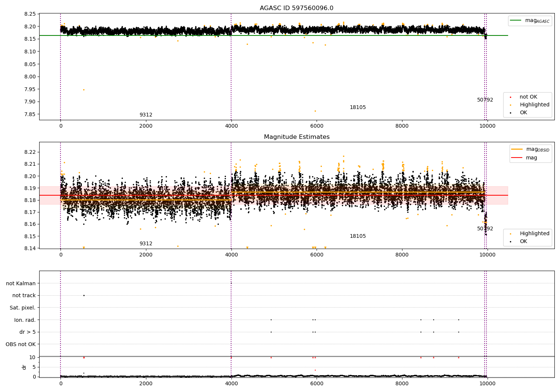The image size is (560, 392).
Task: Click obsid label 9312 in middle plot
Action: (146, 244)
